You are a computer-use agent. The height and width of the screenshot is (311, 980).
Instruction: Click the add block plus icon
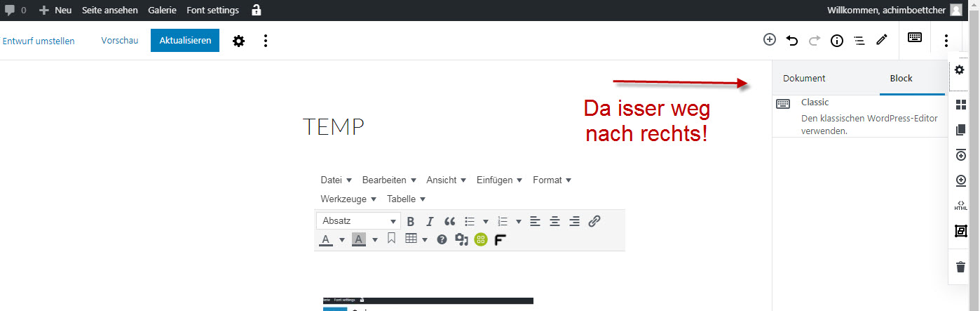coord(770,40)
